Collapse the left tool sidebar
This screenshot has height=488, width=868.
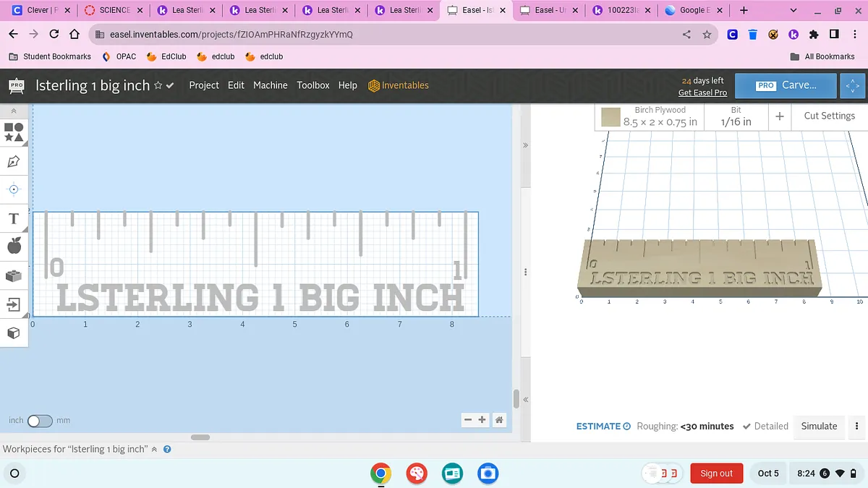point(13,111)
